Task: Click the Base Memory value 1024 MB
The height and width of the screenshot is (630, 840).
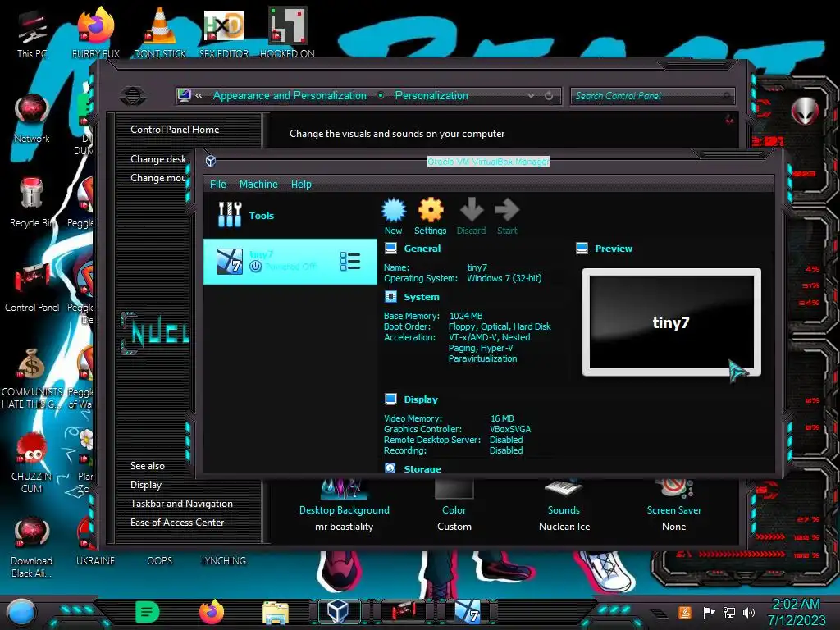Action: click(466, 316)
